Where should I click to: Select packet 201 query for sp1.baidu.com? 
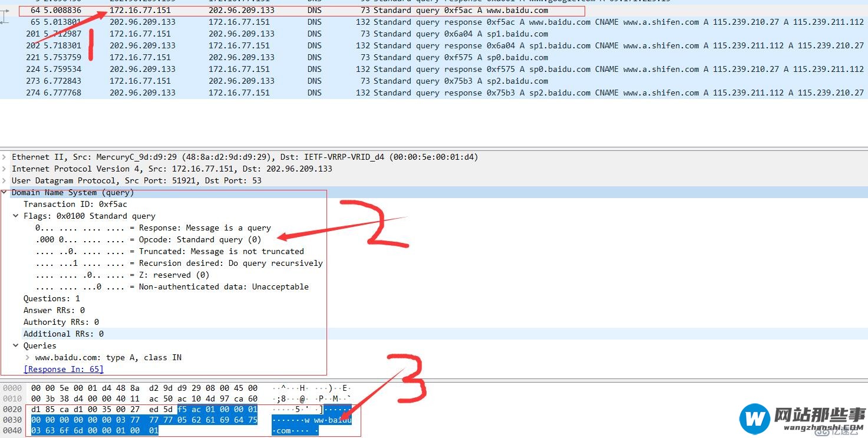tap(434, 34)
